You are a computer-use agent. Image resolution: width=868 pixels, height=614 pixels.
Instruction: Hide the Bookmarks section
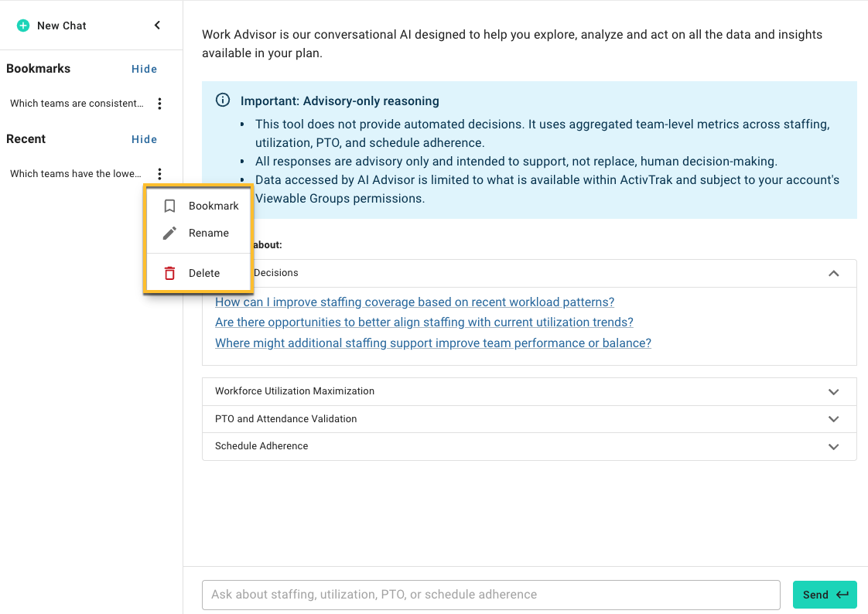(144, 69)
